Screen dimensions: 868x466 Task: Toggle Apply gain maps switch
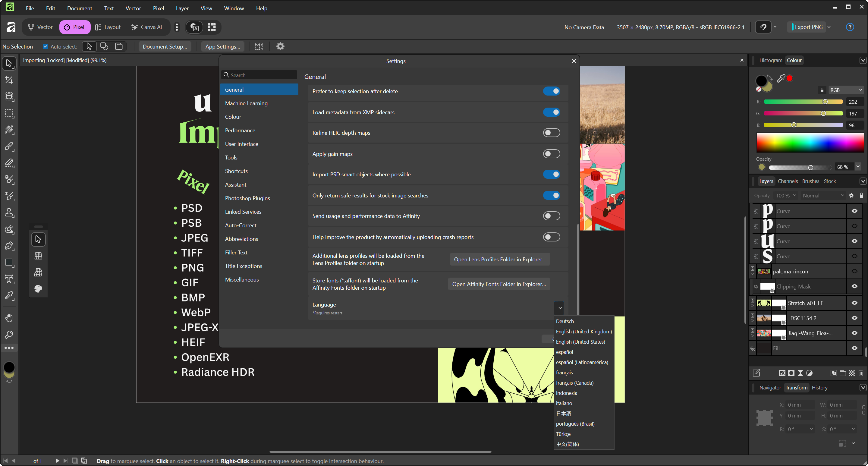[551, 154]
